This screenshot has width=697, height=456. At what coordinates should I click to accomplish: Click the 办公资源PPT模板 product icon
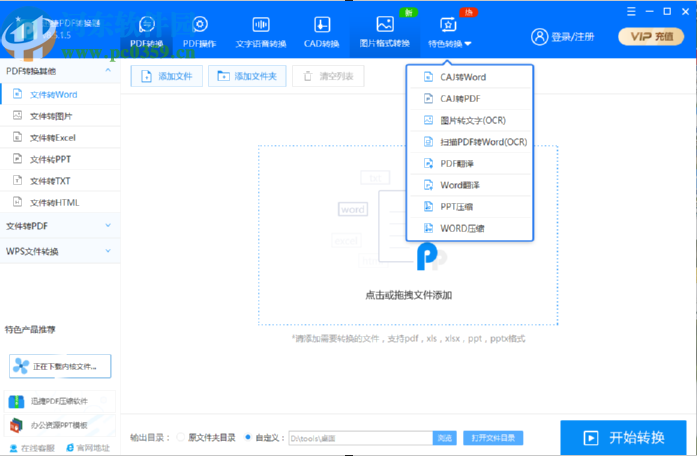coord(16,425)
